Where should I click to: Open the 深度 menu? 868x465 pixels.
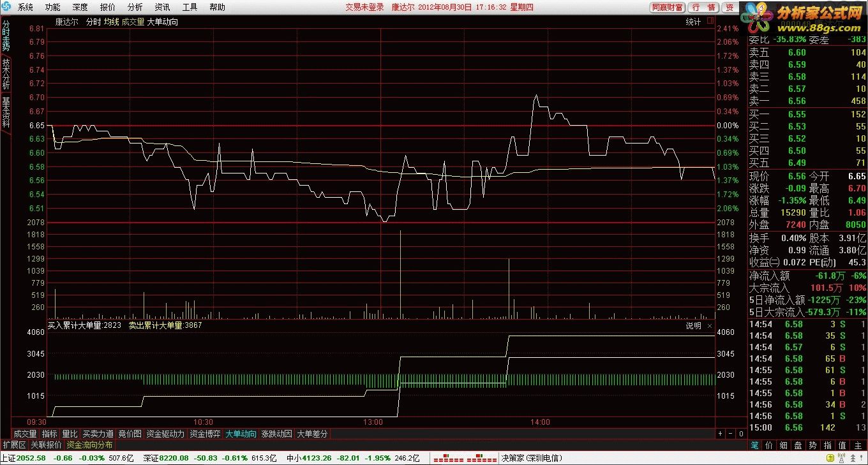[80, 8]
